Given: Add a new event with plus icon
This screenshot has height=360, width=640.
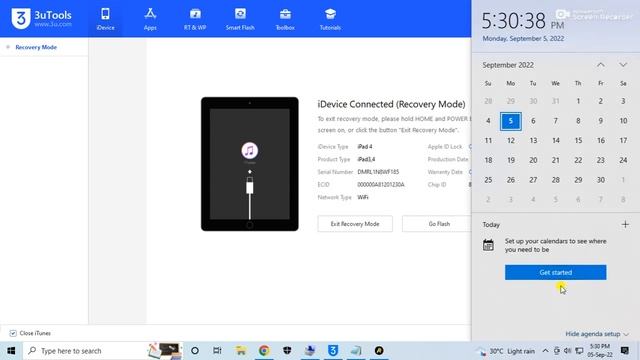Looking at the screenshot, I should 625,224.
